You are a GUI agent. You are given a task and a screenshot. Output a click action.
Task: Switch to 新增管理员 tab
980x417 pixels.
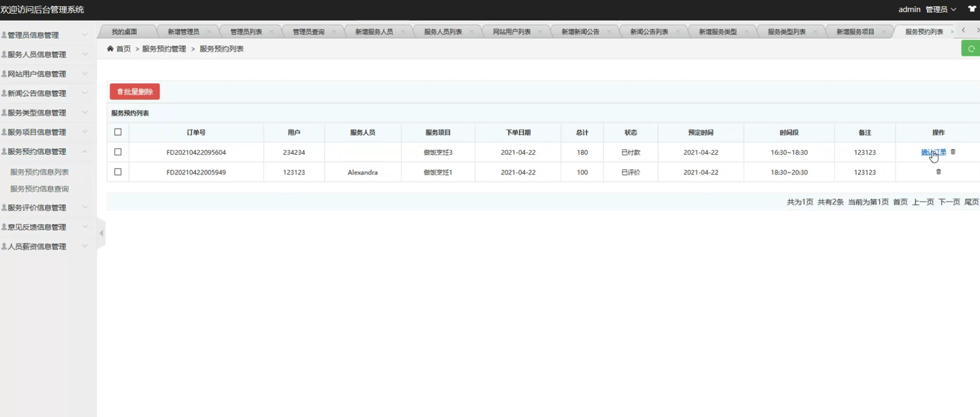[x=183, y=32]
